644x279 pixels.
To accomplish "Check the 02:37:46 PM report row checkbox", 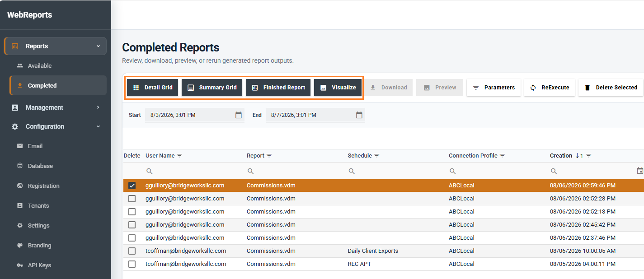I will (132, 238).
